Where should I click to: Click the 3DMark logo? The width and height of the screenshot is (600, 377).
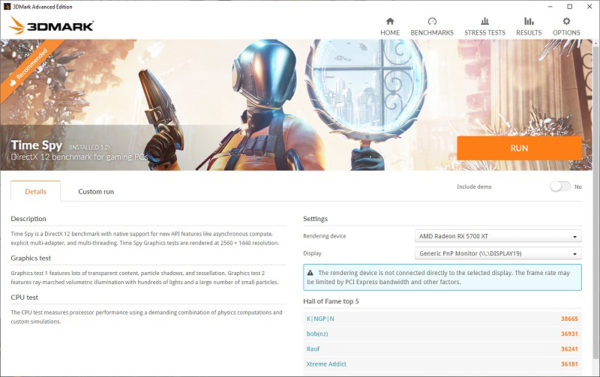[51, 26]
